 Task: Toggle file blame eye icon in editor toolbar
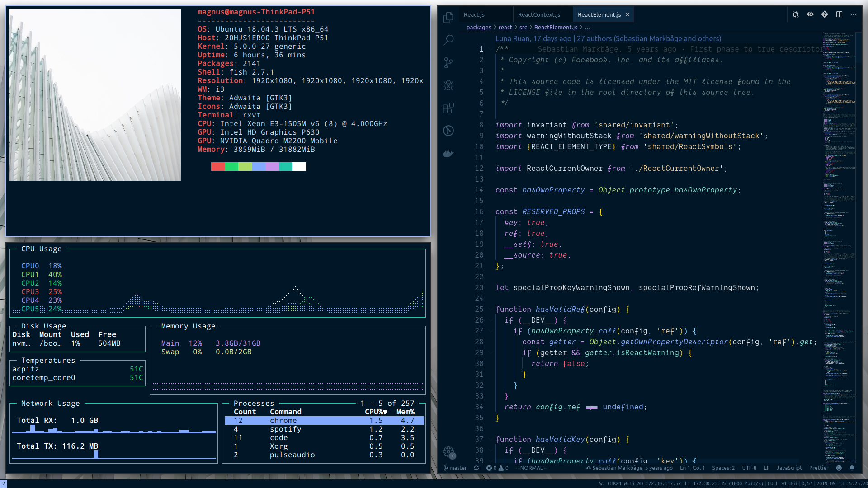(810, 14)
